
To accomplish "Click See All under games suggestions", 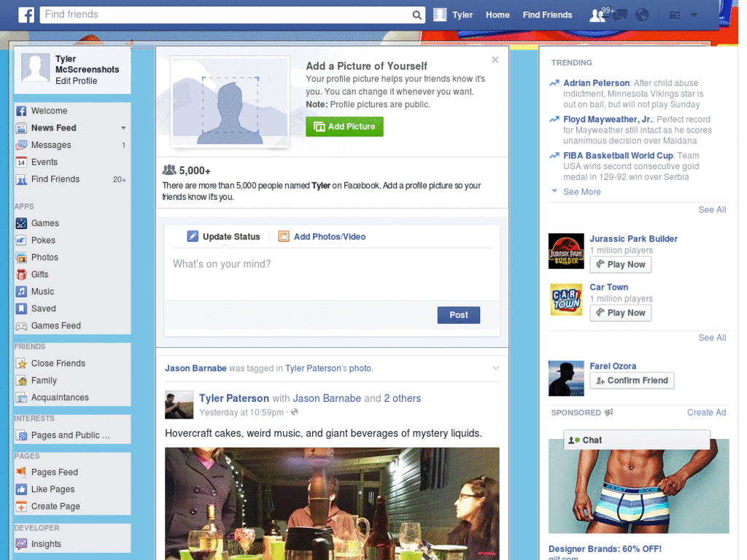I will point(712,338).
